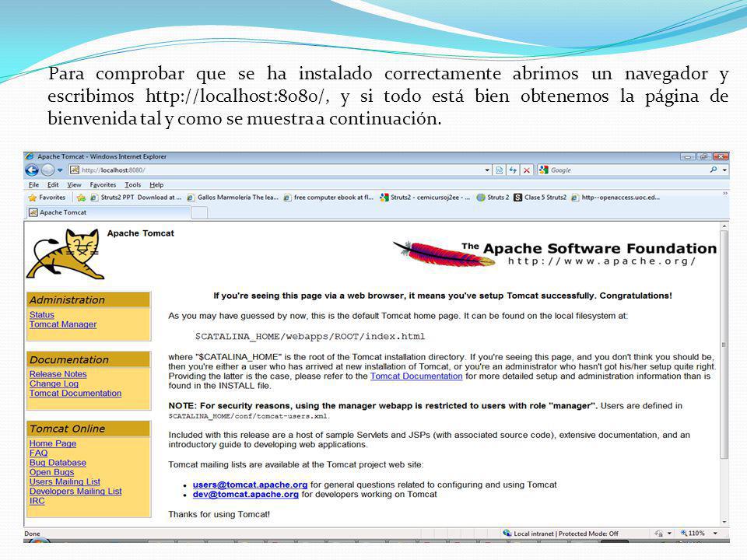This screenshot has width=747, height=560.
Task: Click the New Tab button
Action: click(199, 213)
